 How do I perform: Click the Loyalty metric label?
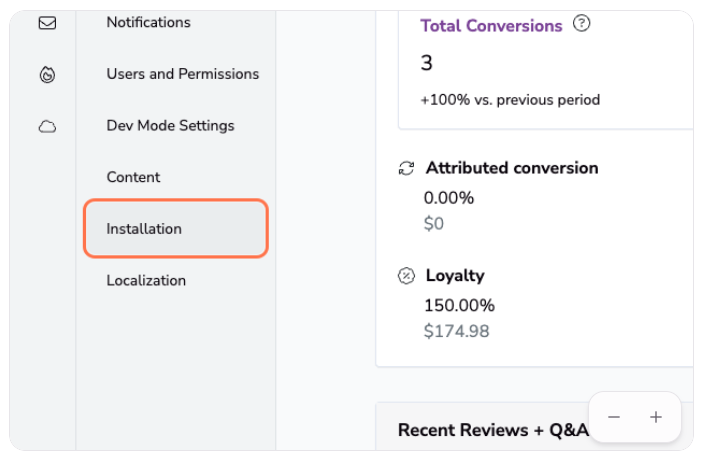455,276
